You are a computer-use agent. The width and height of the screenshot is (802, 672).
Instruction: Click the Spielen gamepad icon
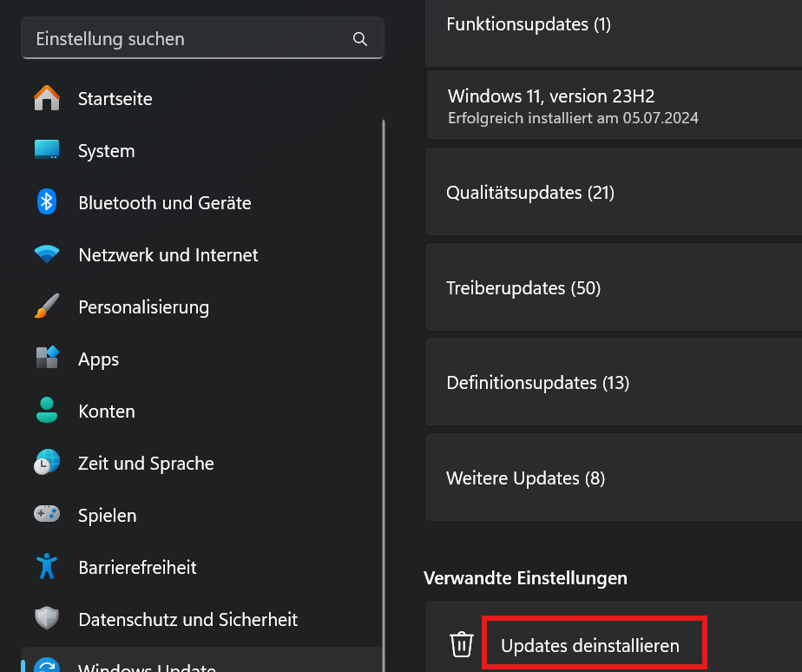(x=47, y=514)
